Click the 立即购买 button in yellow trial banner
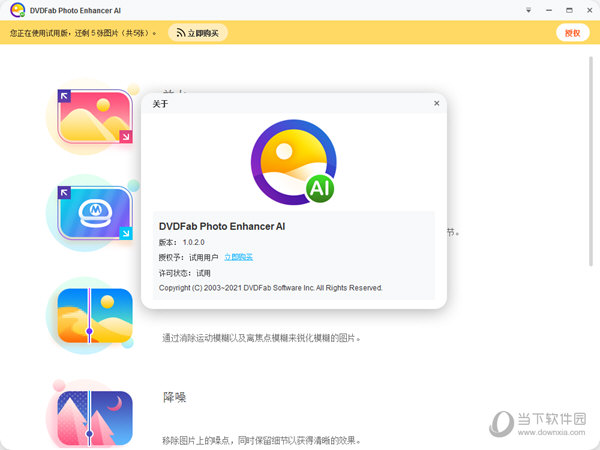This screenshot has width=600, height=450. point(197,33)
